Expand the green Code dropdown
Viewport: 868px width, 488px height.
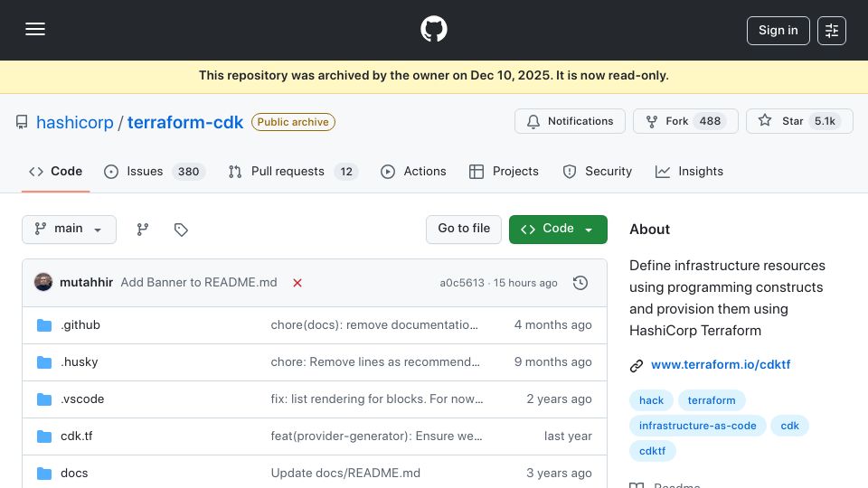(x=558, y=229)
